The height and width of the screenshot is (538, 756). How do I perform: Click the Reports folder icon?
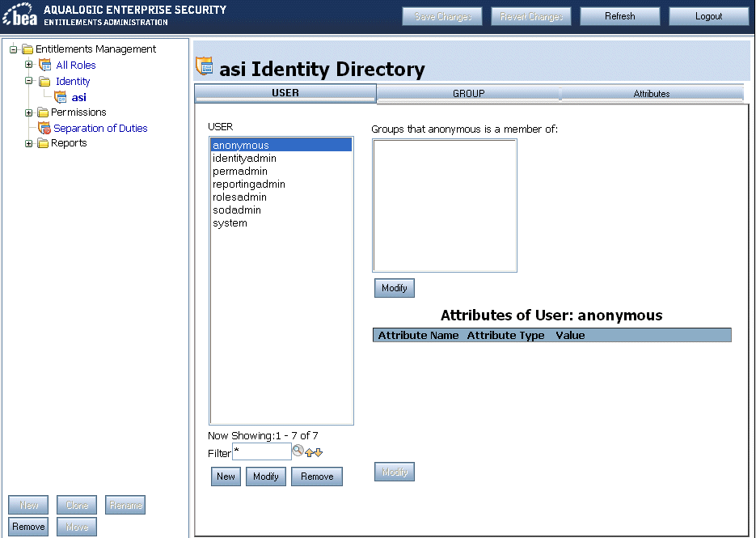pos(43,143)
